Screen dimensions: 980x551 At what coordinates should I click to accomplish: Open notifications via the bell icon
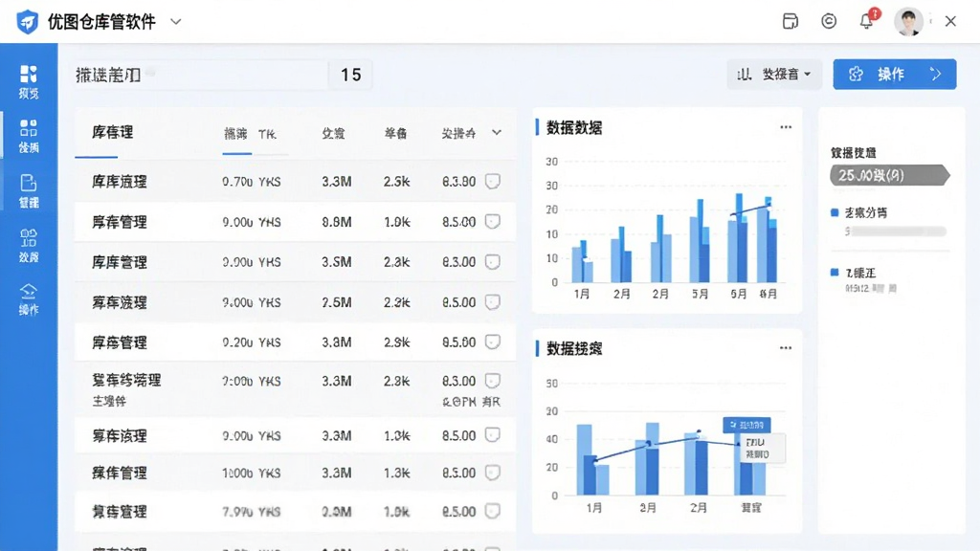point(866,21)
